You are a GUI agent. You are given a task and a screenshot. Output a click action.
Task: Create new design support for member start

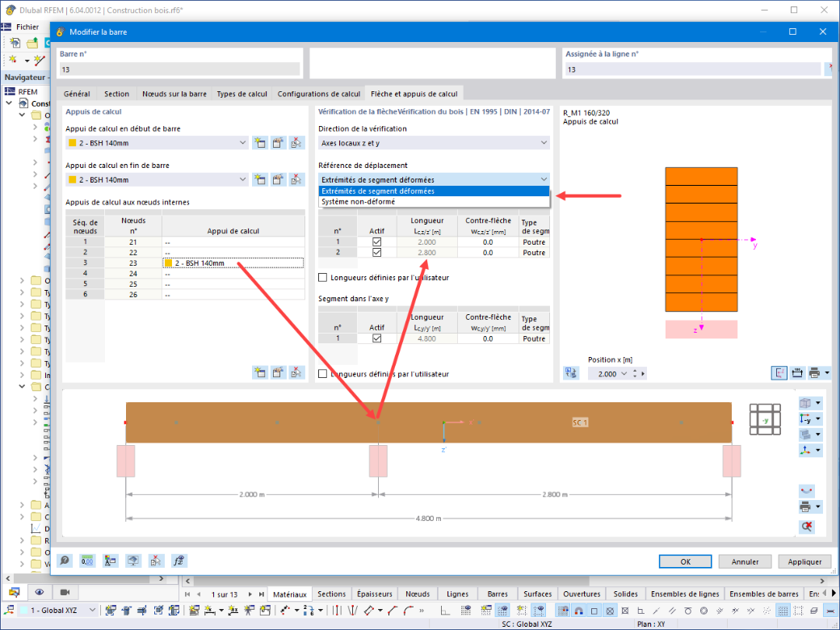click(x=260, y=143)
